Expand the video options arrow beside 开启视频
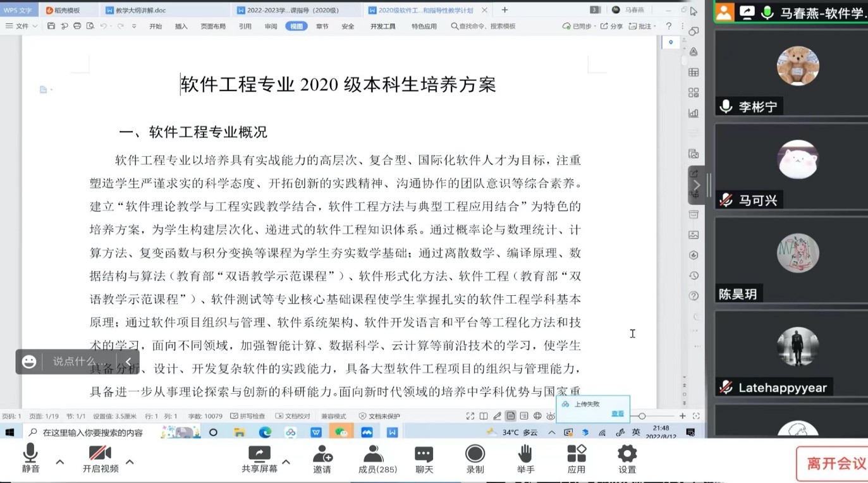The image size is (868, 483). pyautogui.click(x=130, y=462)
